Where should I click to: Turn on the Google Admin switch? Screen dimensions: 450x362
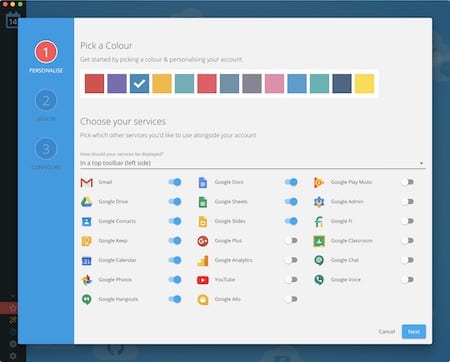(407, 201)
